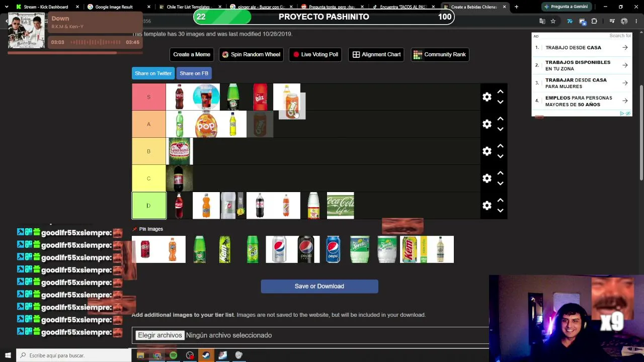Move tier C row down with arrow
Screen dimensions: 644x362
[500, 184]
